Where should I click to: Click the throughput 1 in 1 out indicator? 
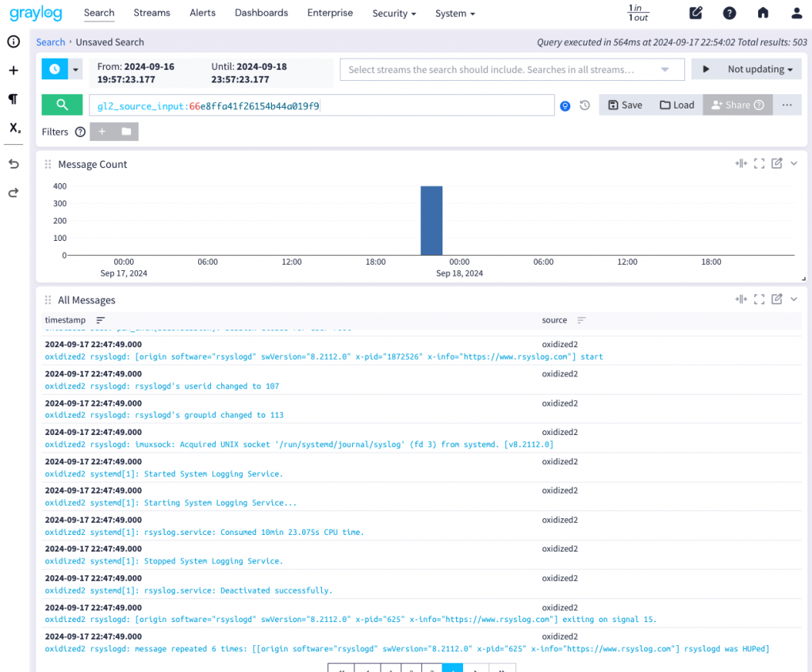click(638, 13)
